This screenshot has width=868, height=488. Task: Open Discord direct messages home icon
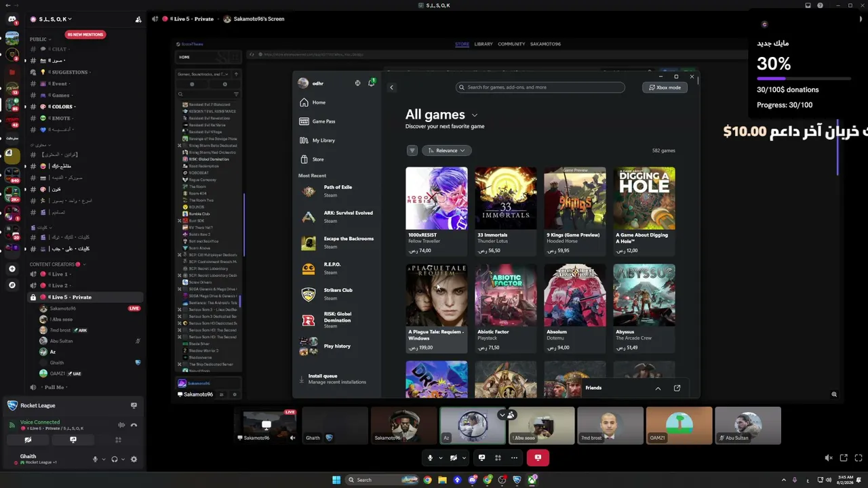point(12,19)
